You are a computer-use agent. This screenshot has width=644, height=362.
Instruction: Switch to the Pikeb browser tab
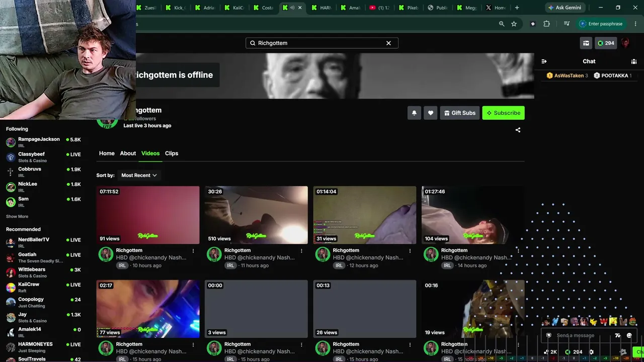click(408, 8)
